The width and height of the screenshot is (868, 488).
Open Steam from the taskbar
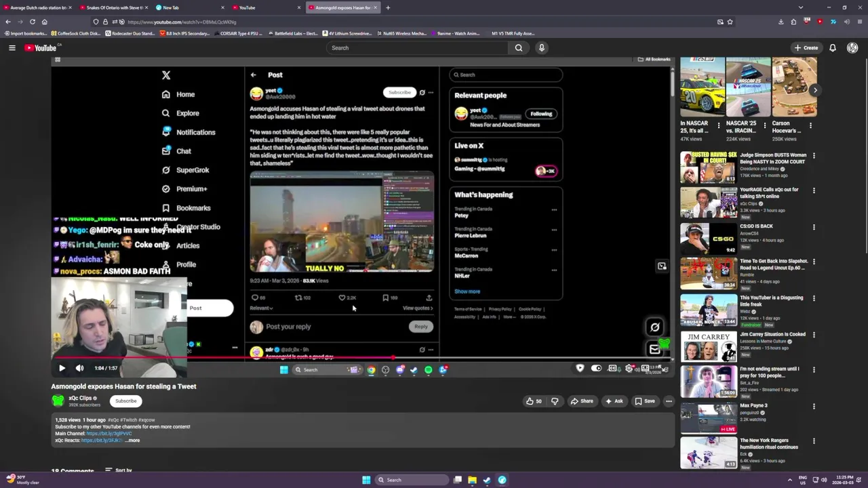click(487, 480)
